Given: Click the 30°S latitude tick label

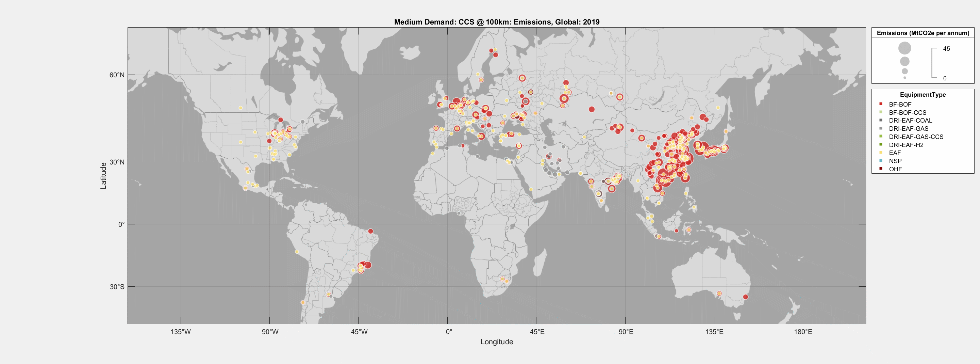Looking at the screenshot, I should [117, 287].
